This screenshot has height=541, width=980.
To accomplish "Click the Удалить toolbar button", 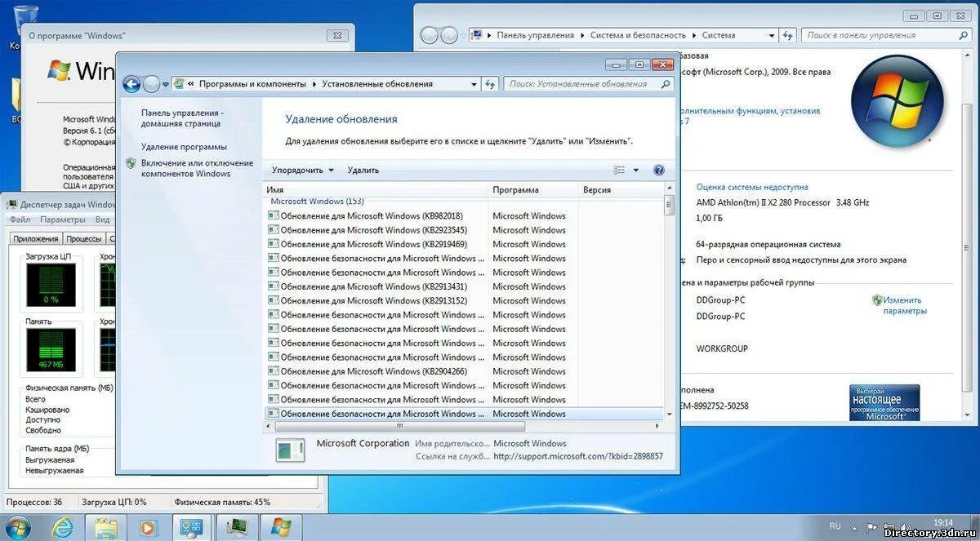I will pyautogui.click(x=363, y=170).
